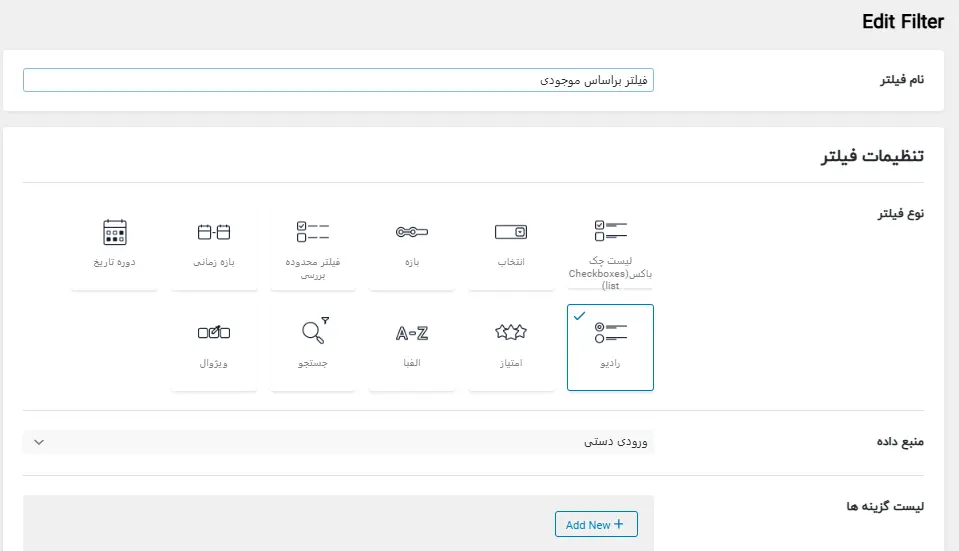Click the نام فیلتر label
This screenshot has width=959, height=551.
[x=902, y=80]
